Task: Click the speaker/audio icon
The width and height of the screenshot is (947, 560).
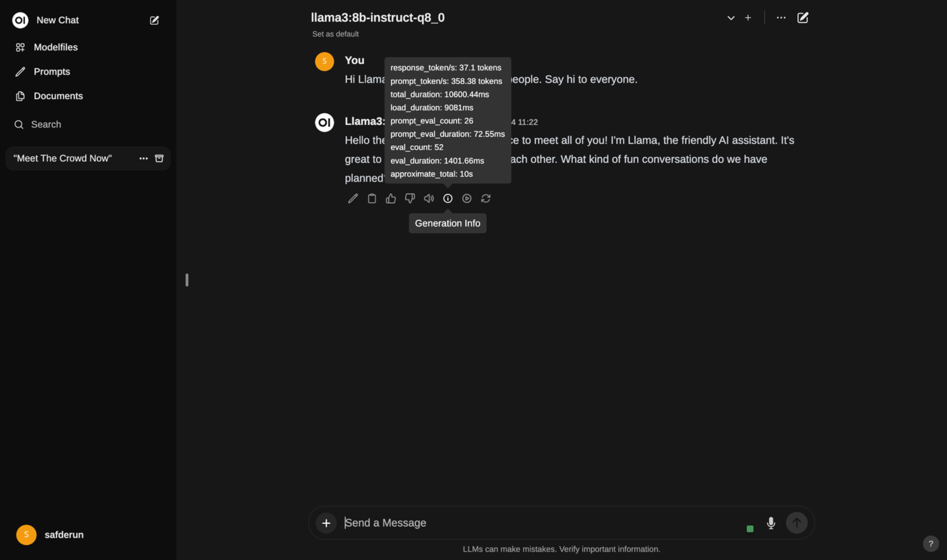Action: click(x=429, y=198)
